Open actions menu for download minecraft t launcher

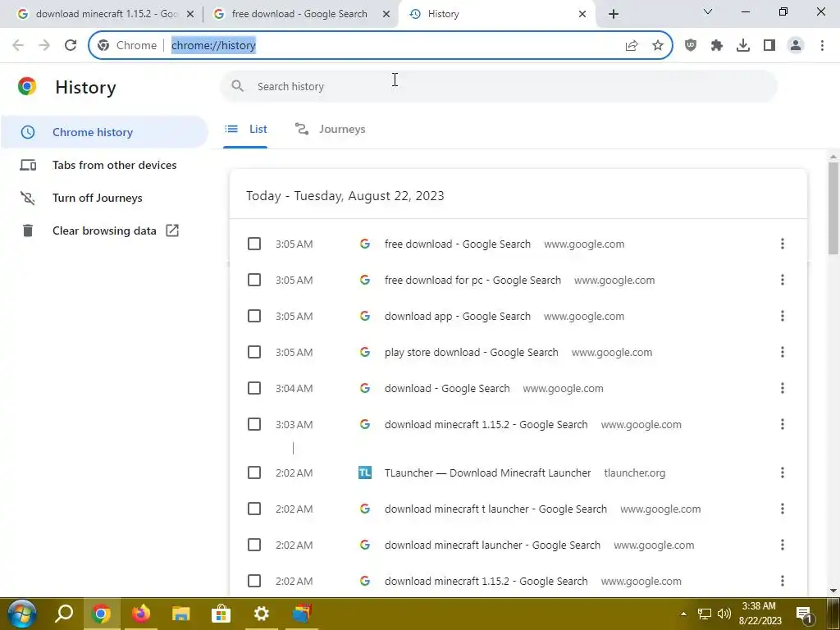(782, 509)
